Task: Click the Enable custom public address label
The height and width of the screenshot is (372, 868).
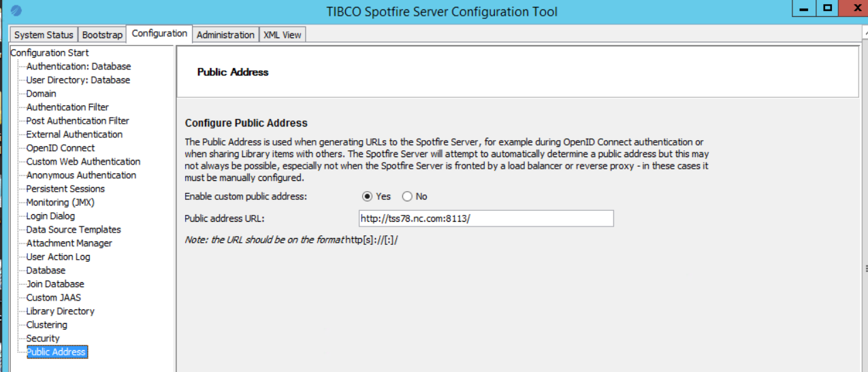Action: pyautogui.click(x=246, y=197)
